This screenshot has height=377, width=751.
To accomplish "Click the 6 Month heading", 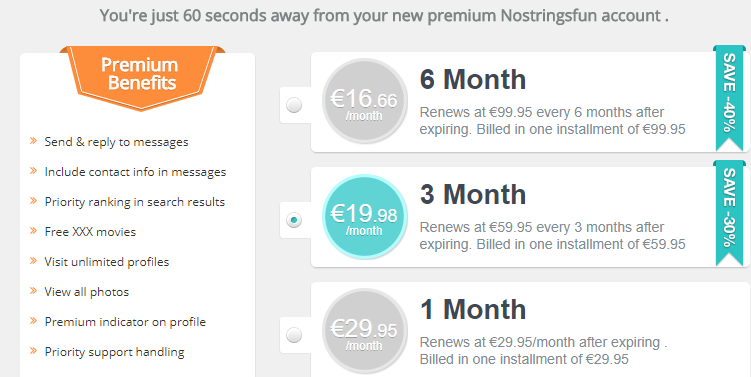I will click(473, 80).
